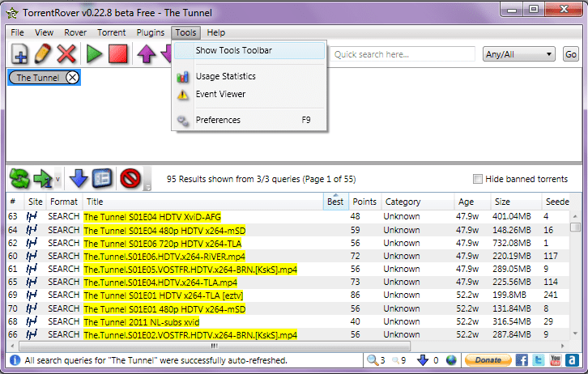
Task: Click the info icon in status bar
Action: coord(15,360)
